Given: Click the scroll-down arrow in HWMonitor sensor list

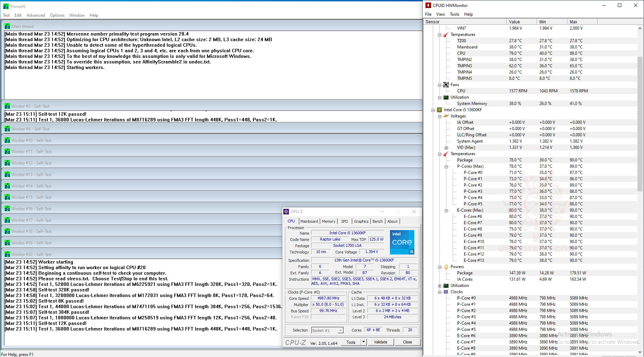Looking at the screenshot, I should click(x=640, y=352).
